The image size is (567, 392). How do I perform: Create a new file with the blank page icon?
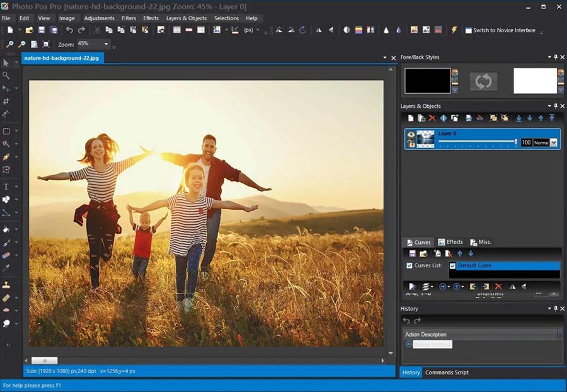pyautogui.click(x=10, y=30)
